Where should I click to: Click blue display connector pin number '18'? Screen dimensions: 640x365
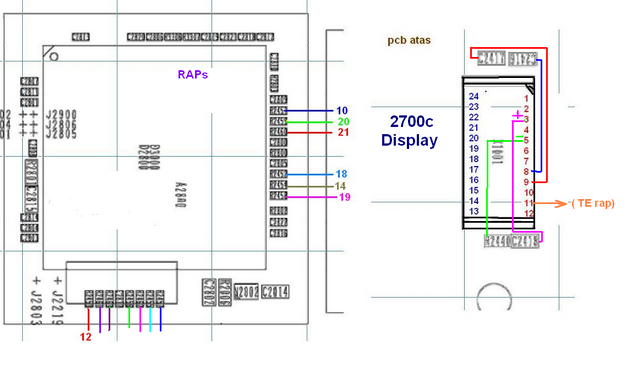(473, 159)
